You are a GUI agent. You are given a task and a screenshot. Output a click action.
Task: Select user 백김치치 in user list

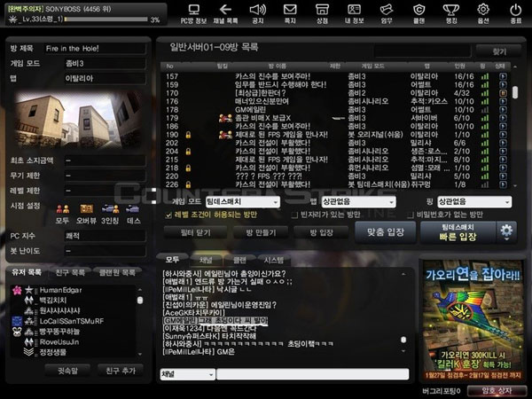coord(73,301)
